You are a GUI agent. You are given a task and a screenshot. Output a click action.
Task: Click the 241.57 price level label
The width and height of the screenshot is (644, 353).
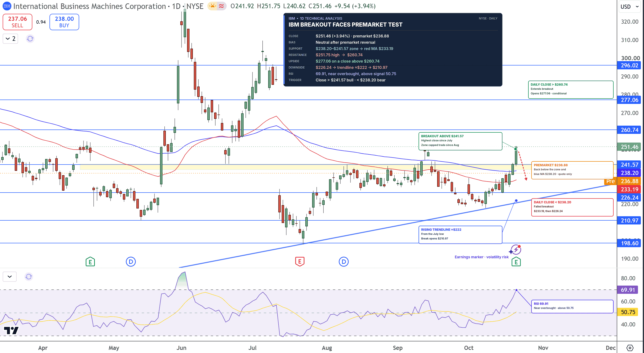[629, 165]
